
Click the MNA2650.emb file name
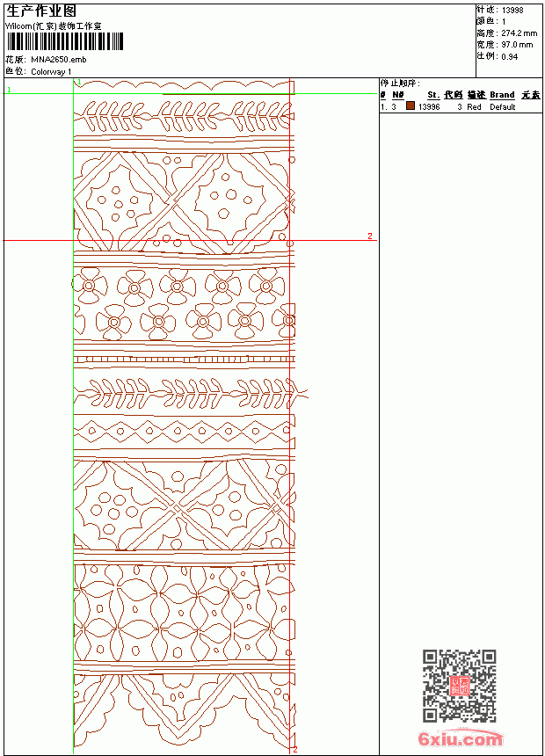[59, 60]
